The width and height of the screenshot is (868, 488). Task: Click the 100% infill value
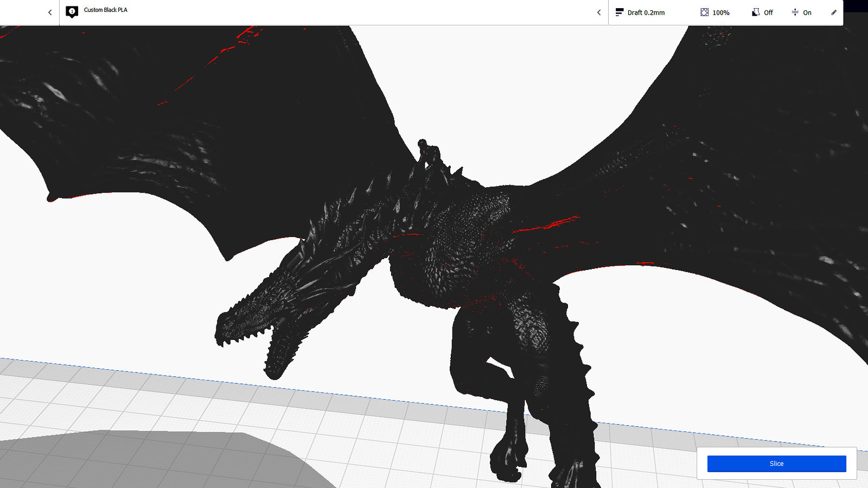721,12
